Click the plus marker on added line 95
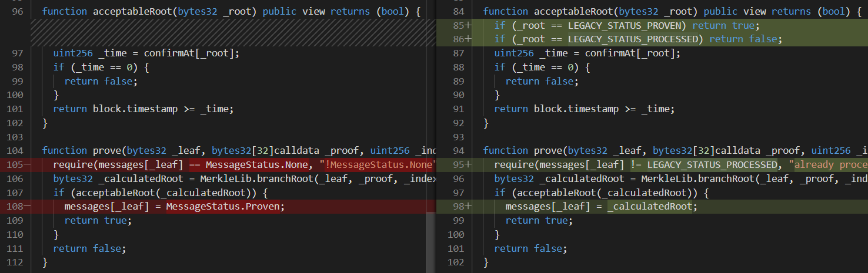 coord(469,164)
